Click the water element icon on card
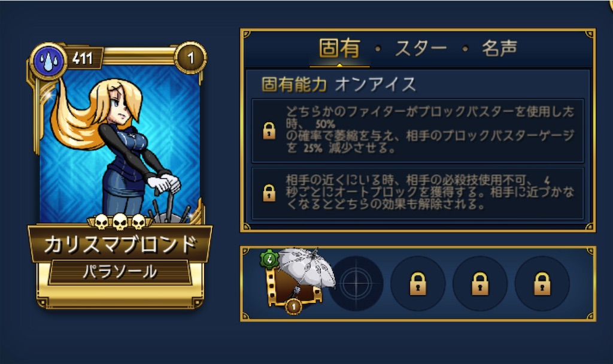This screenshot has width=613, height=364. click(x=49, y=61)
